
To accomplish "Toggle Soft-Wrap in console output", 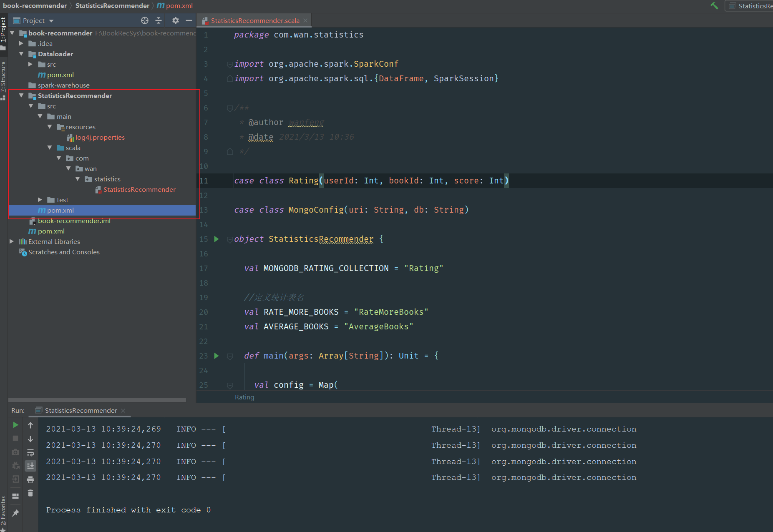I will 30,452.
